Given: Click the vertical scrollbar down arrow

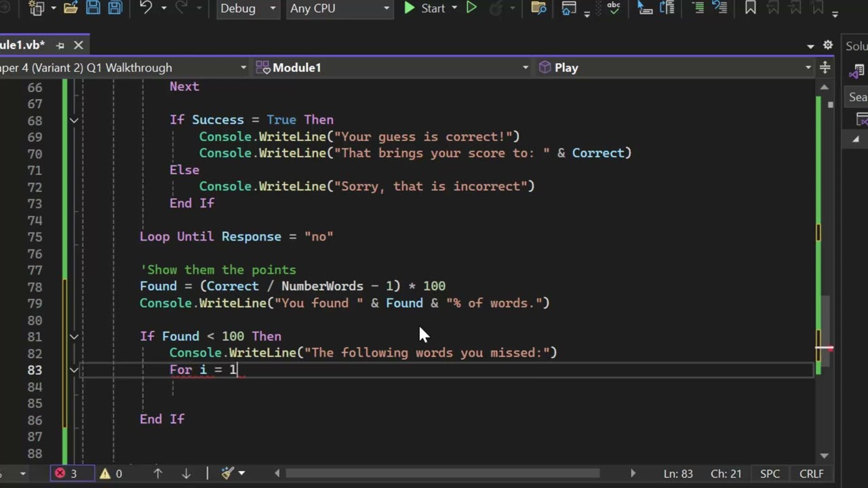Looking at the screenshot, I should 825,455.
